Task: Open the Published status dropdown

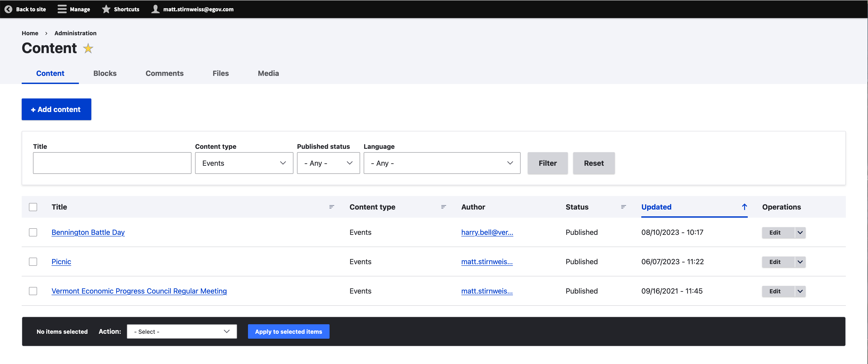Action: point(328,163)
